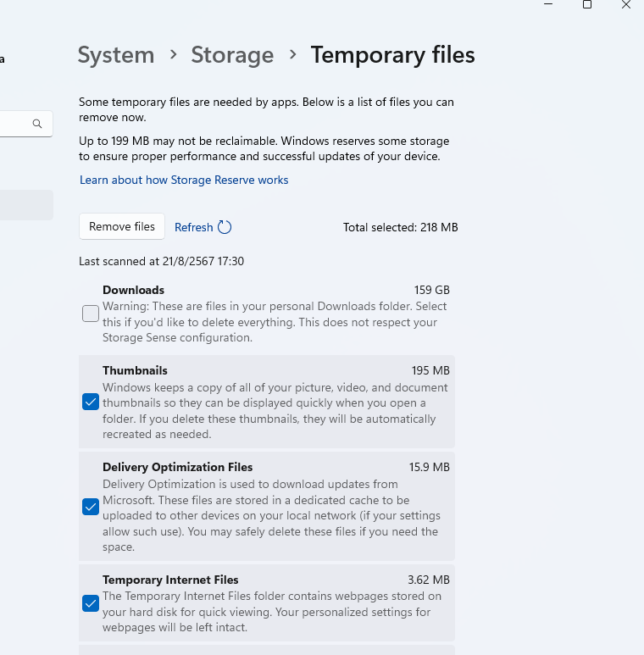The width and height of the screenshot is (644, 655).
Task: Click the Refresh spinner icon
Action: coord(225,227)
